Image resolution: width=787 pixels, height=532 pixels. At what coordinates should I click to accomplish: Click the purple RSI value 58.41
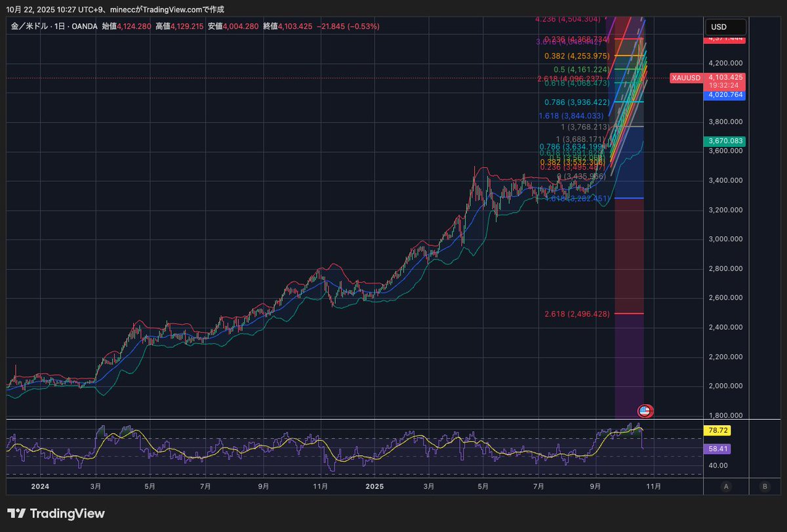[717, 449]
